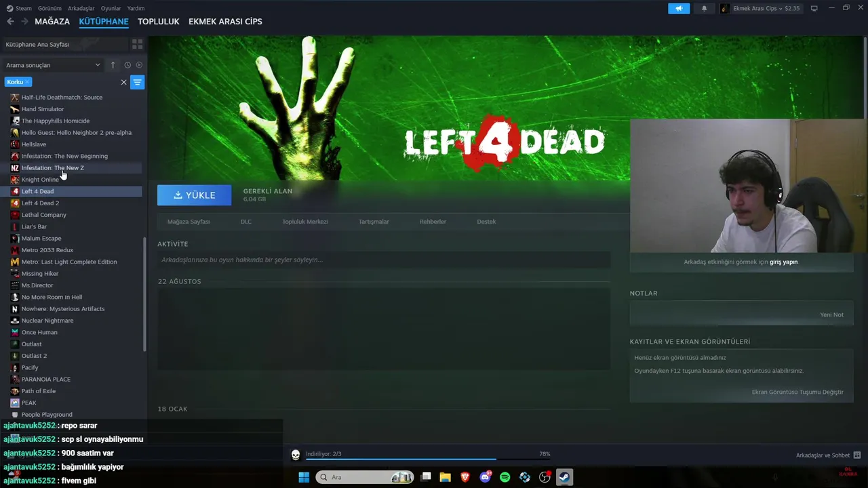Open OBS Studio from the taskbar
868x488 pixels.
545,477
